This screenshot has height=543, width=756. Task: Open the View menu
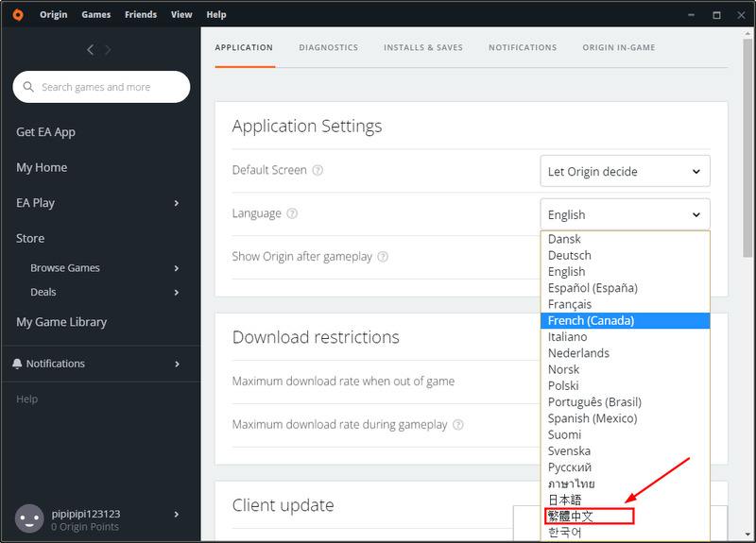[x=181, y=14]
